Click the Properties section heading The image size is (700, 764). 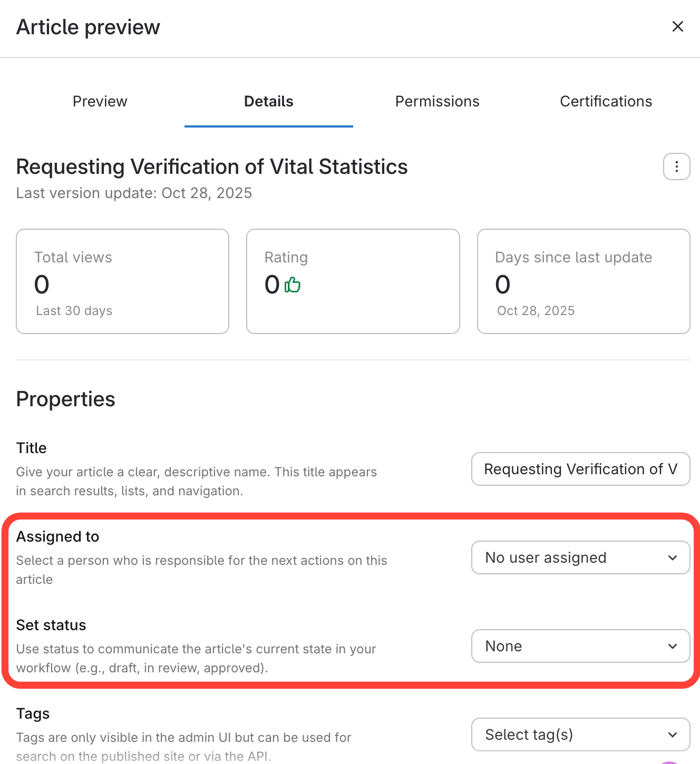(x=66, y=399)
